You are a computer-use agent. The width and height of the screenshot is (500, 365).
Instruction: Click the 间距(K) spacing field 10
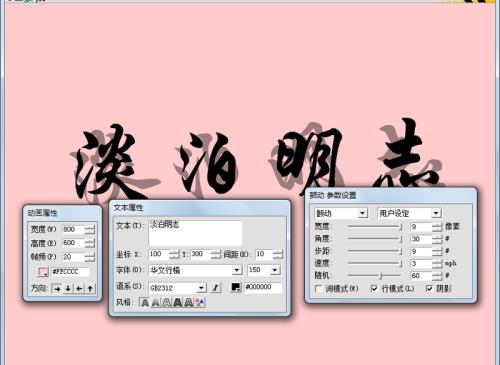point(264,254)
